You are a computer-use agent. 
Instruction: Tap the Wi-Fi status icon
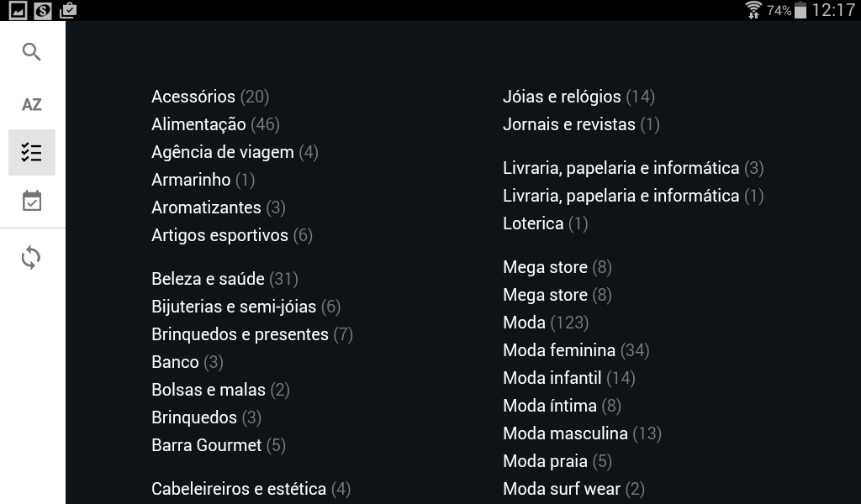click(753, 10)
